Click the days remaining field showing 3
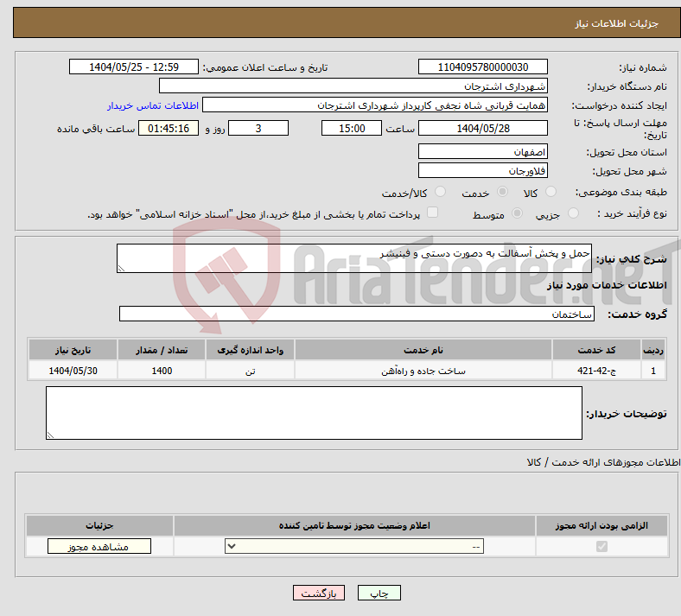 [258, 128]
